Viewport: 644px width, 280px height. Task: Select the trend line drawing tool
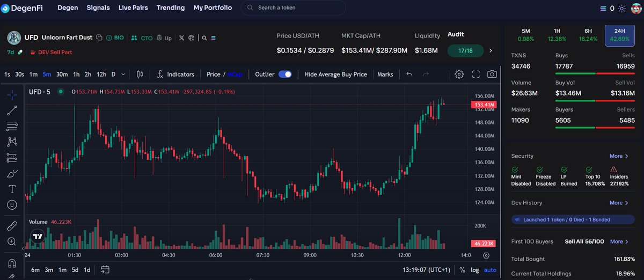click(12, 110)
